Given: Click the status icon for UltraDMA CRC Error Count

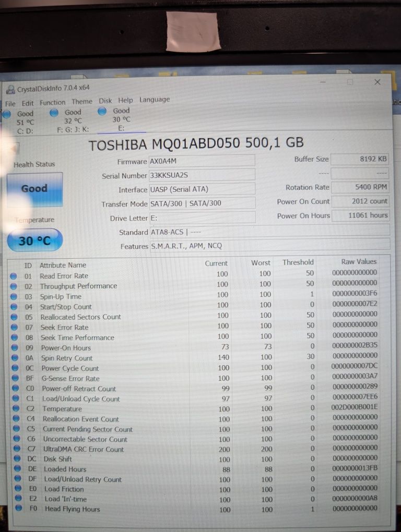Looking at the screenshot, I should 17,449.
